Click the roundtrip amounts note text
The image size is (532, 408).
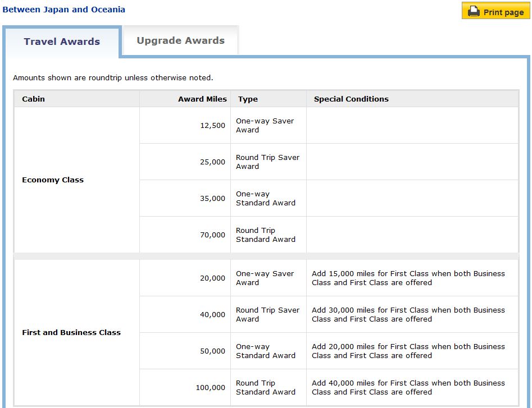pos(113,78)
